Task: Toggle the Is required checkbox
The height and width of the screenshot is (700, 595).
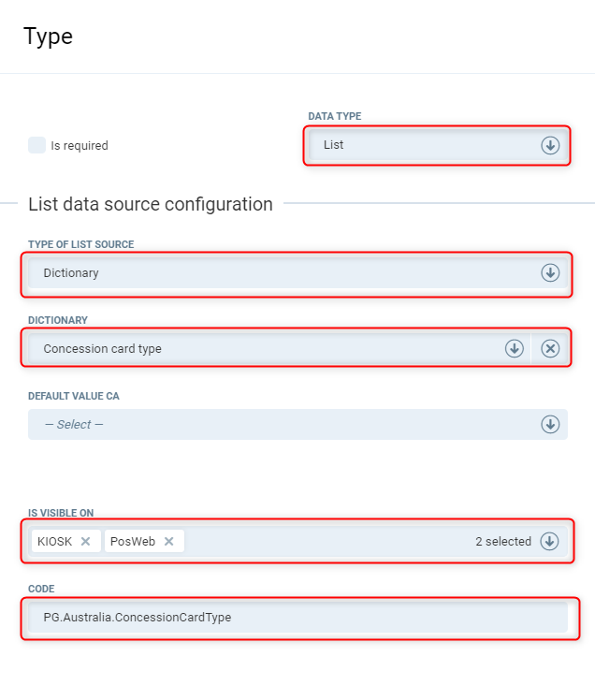Action: tap(36, 145)
